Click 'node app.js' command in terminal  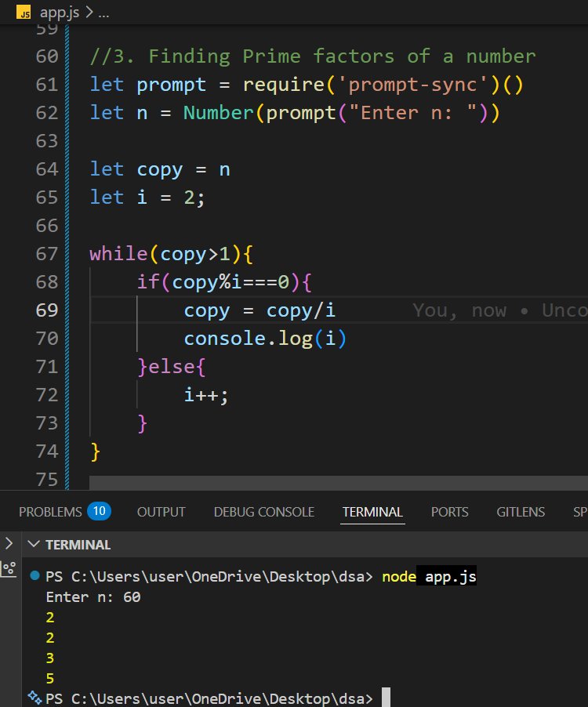429,576
